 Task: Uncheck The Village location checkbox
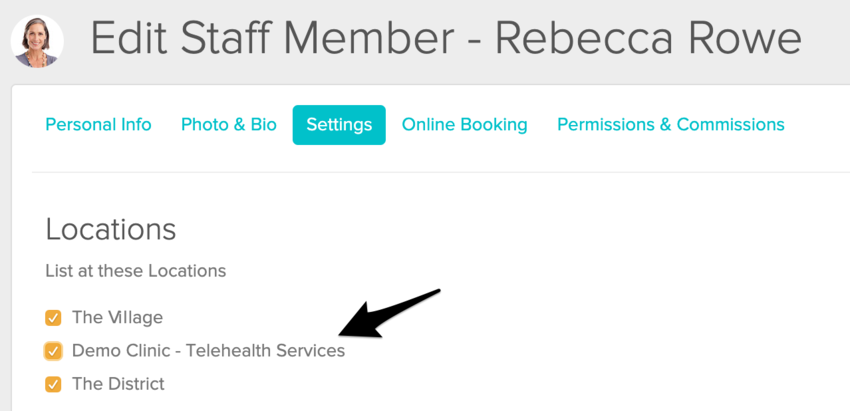[x=53, y=318]
